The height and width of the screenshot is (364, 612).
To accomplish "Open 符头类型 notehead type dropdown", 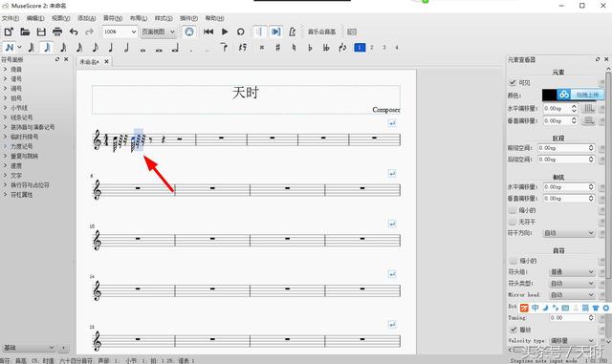I will [x=572, y=283].
